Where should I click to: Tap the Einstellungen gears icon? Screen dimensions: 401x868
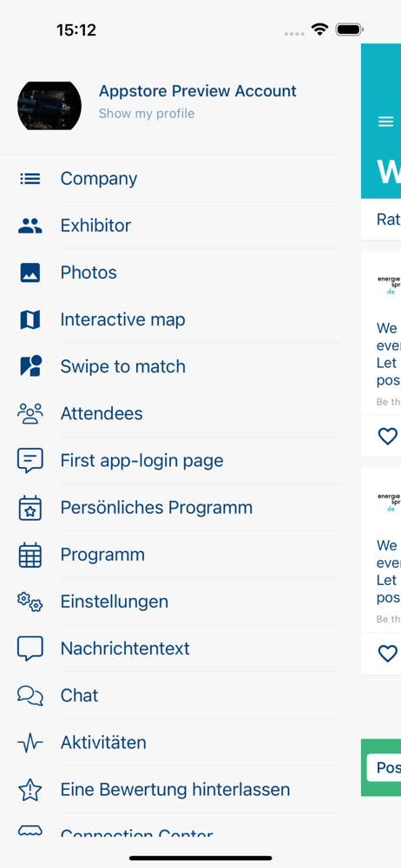pyautogui.click(x=30, y=602)
